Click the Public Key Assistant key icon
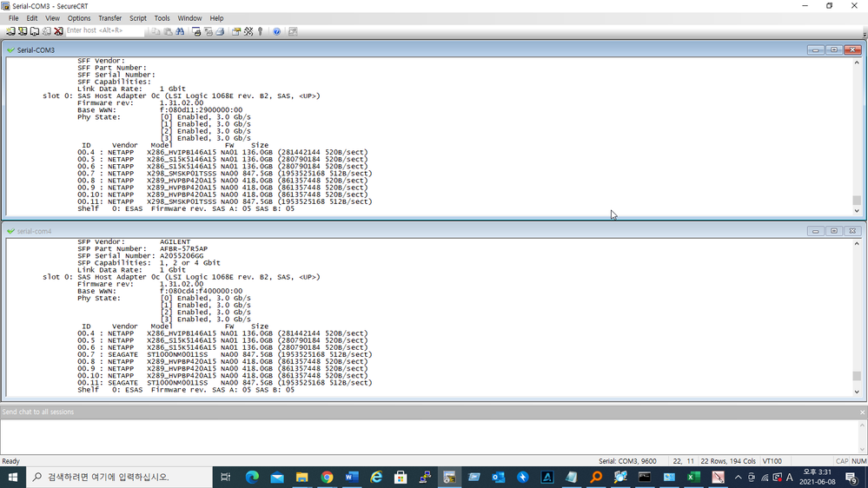The height and width of the screenshot is (488, 868). [x=260, y=31]
